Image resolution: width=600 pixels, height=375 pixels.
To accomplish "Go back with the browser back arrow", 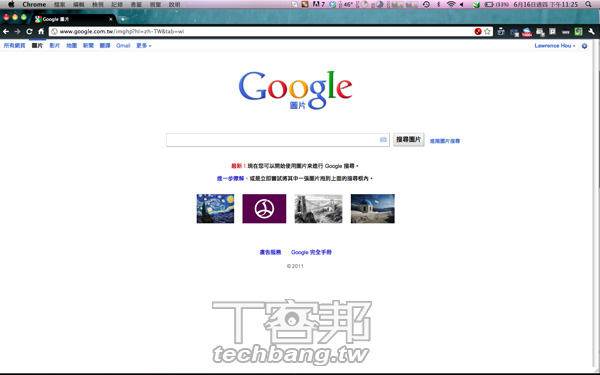I will click(x=6, y=31).
